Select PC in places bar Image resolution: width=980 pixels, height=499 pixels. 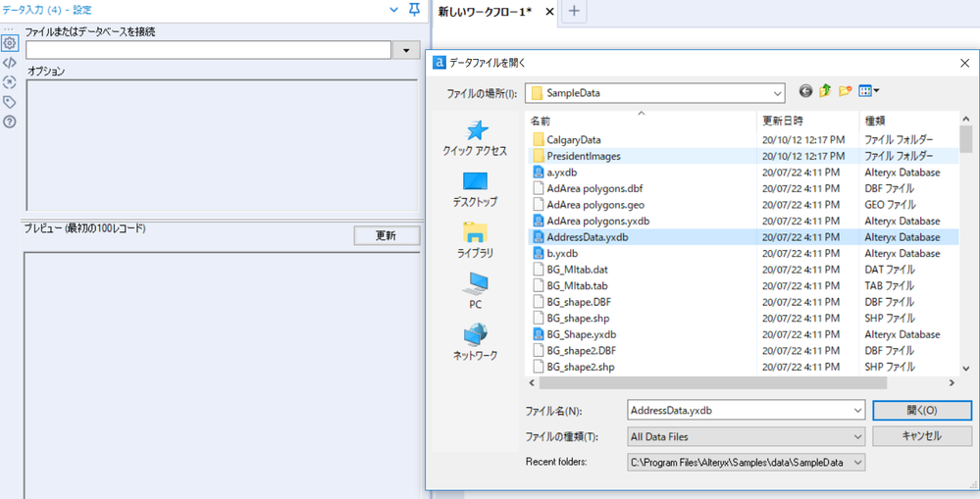coord(475,291)
